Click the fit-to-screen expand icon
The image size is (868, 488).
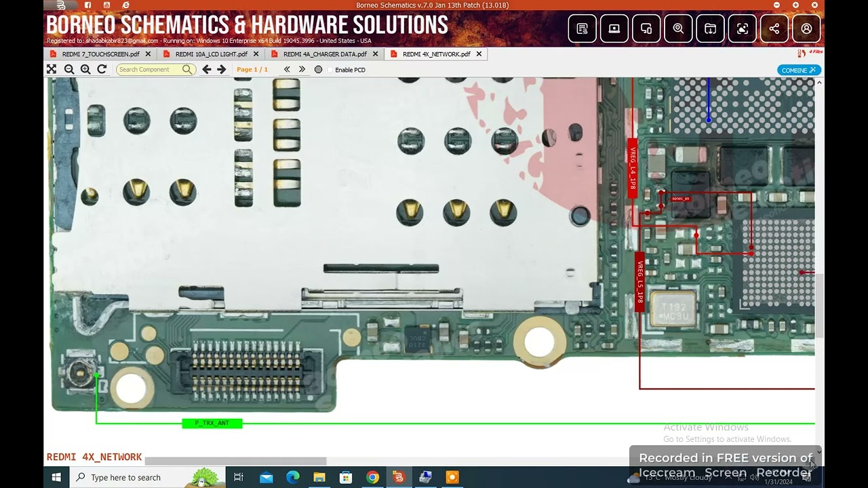(x=52, y=69)
